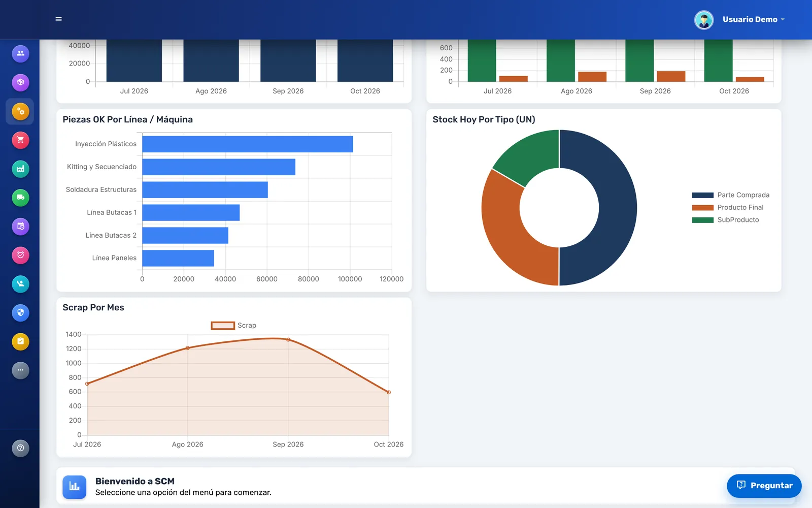Open the yellow clipboard check sidebar icon
This screenshot has height=508, width=812.
click(20, 341)
